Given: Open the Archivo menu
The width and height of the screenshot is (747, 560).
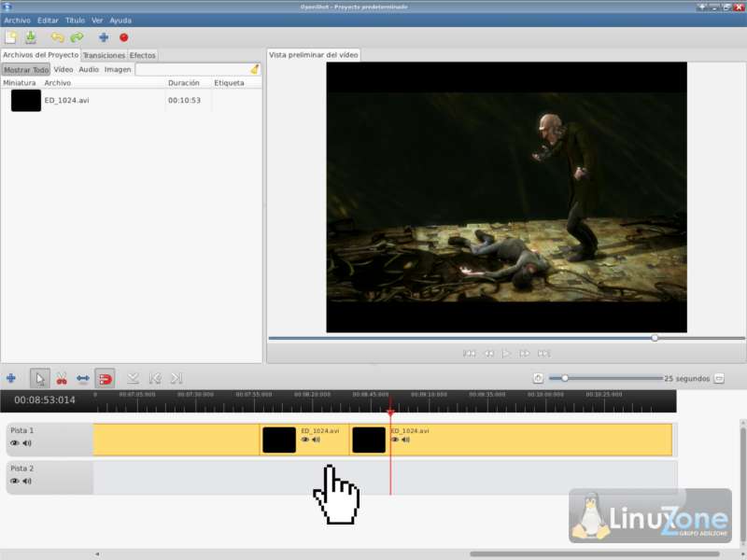Looking at the screenshot, I should [17, 21].
